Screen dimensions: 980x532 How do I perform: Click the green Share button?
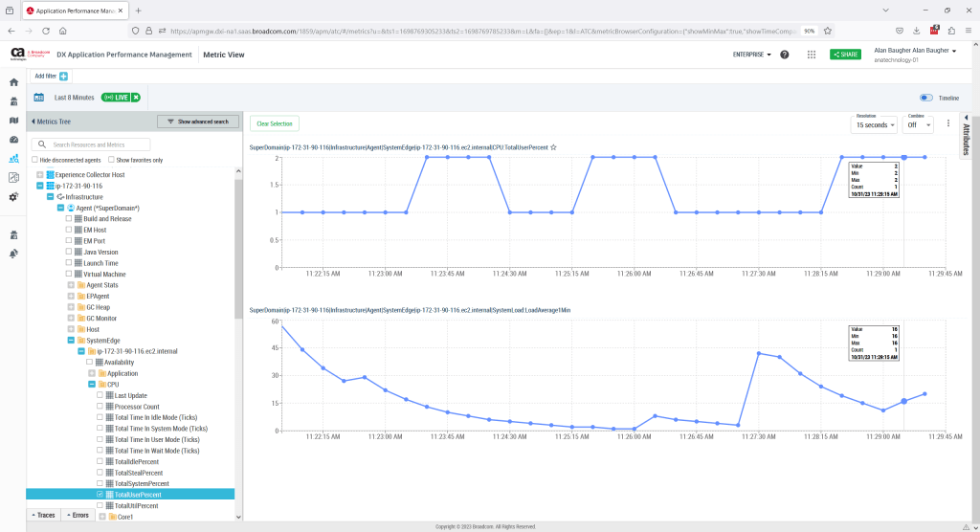point(845,55)
